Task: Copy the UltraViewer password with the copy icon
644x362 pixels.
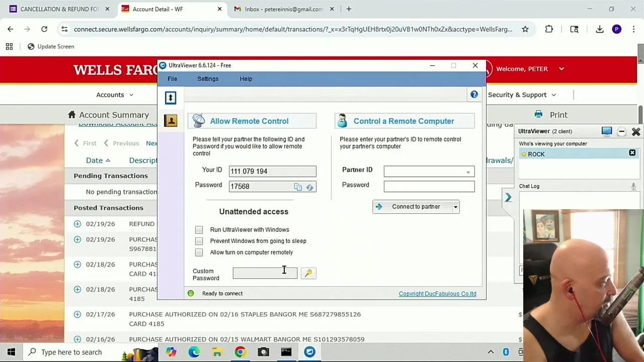Action: [298, 187]
